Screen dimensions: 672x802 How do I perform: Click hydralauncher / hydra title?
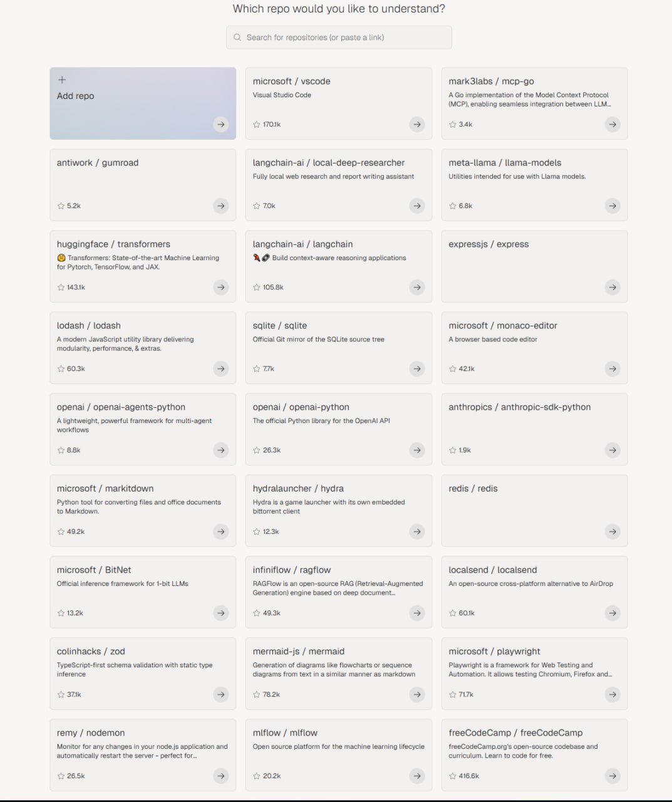tap(299, 489)
